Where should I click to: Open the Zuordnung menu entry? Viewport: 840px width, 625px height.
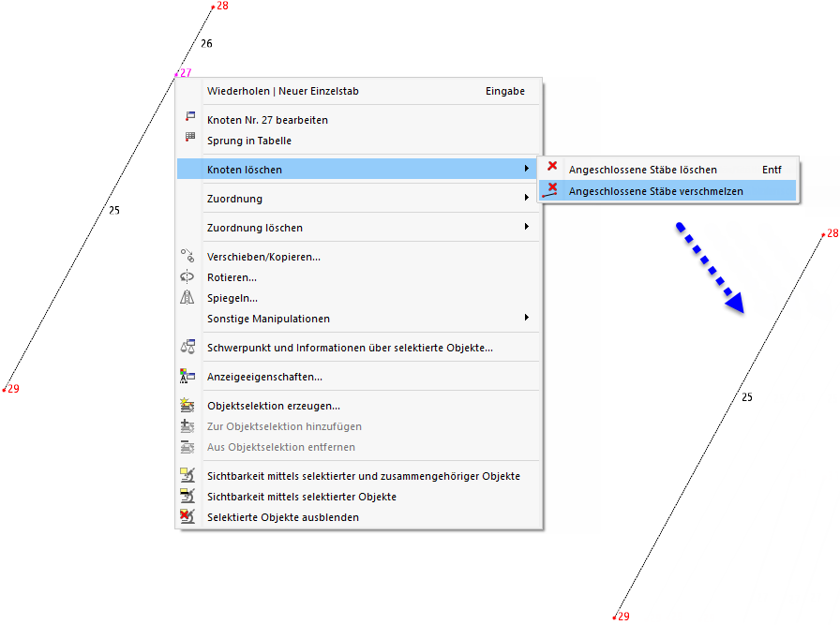(357, 198)
